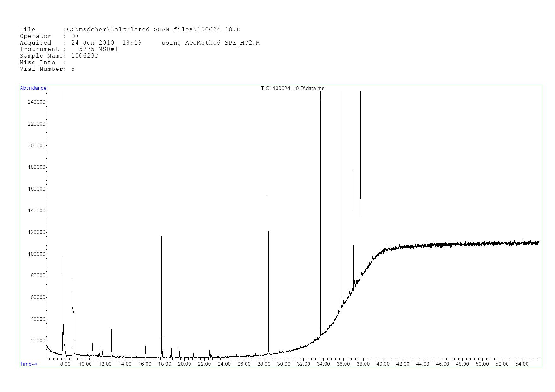
Task: Click the blue Abundance axis label
Action: tap(33, 88)
